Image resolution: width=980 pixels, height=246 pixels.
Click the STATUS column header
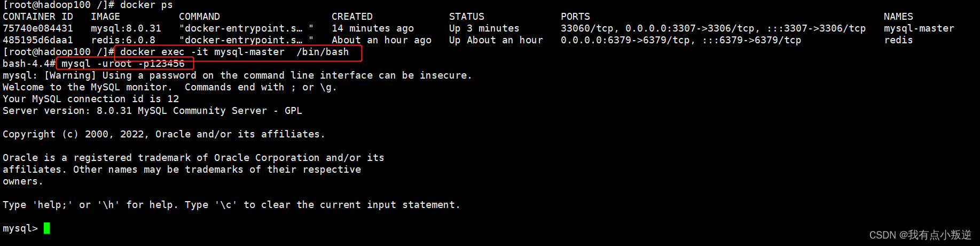pos(467,17)
